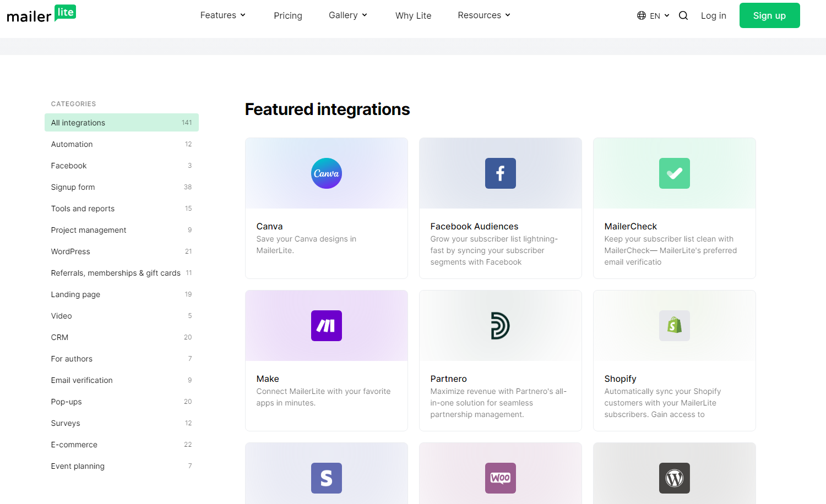Viewport: 826px width, 504px height.
Task: Open the EN language selector
Action: [653, 15]
